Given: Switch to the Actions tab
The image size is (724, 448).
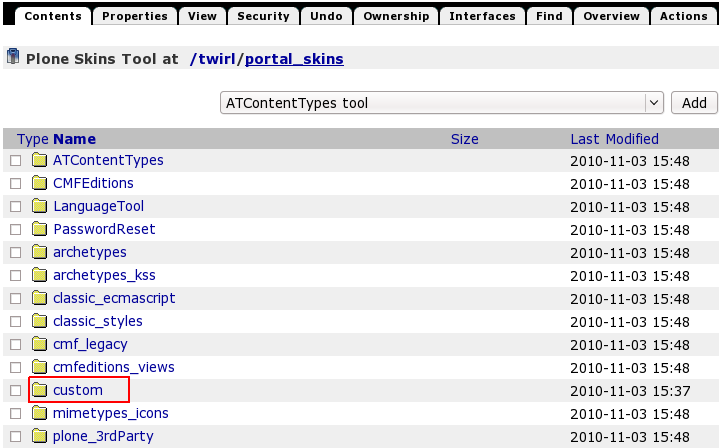Looking at the screenshot, I should click(684, 16).
